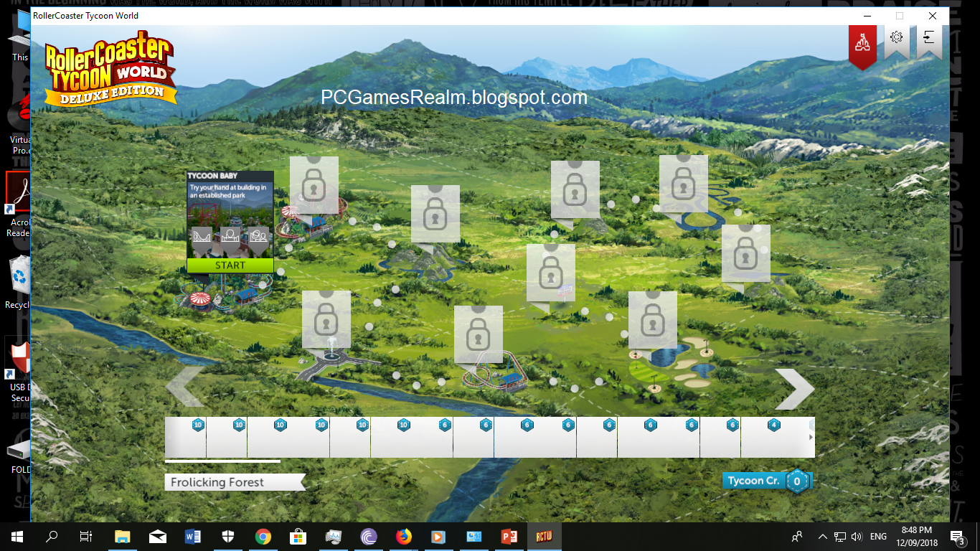
Task: Click the locked scenario over the river bend
Action: click(684, 185)
